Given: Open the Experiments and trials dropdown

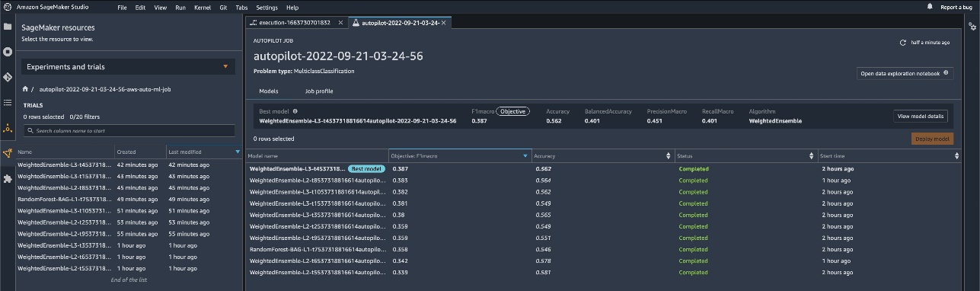Looking at the screenshot, I should (128, 66).
